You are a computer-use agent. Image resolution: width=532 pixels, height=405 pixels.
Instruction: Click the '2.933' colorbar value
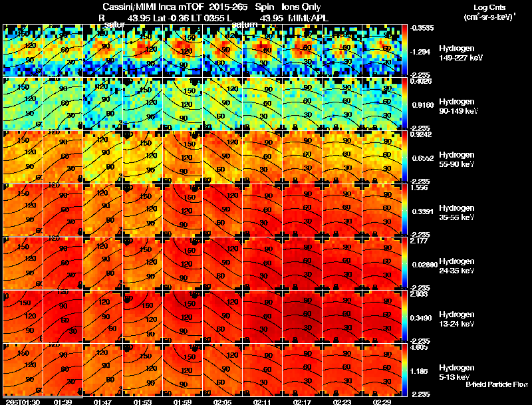coord(419,294)
